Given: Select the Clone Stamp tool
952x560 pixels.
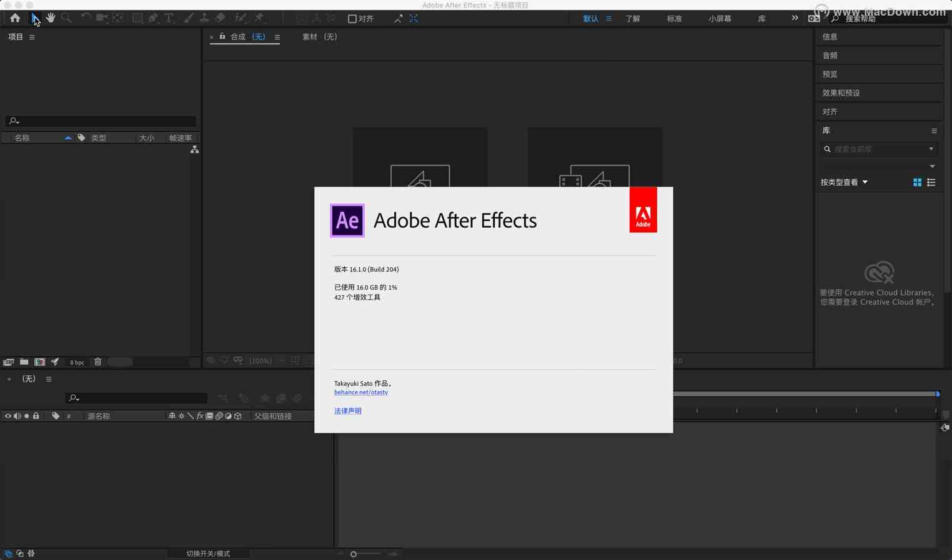Looking at the screenshot, I should click(x=204, y=18).
